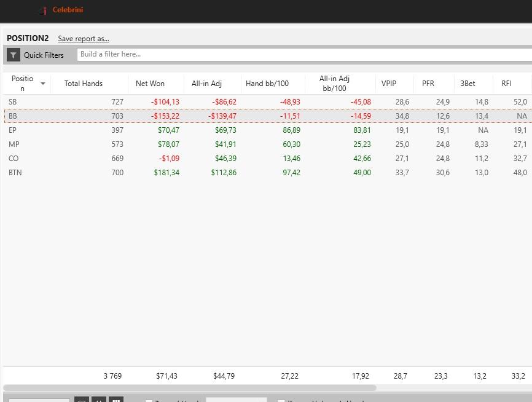Image resolution: width=532 pixels, height=402 pixels.
Task: Sort by the Hand bb/100 column header
Action: tap(267, 84)
